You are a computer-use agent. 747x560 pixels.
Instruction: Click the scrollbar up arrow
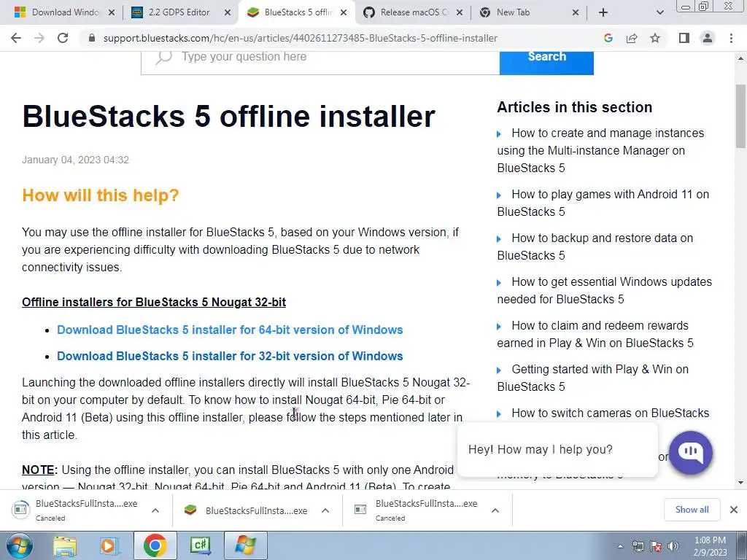pyautogui.click(x=740, y=58)
